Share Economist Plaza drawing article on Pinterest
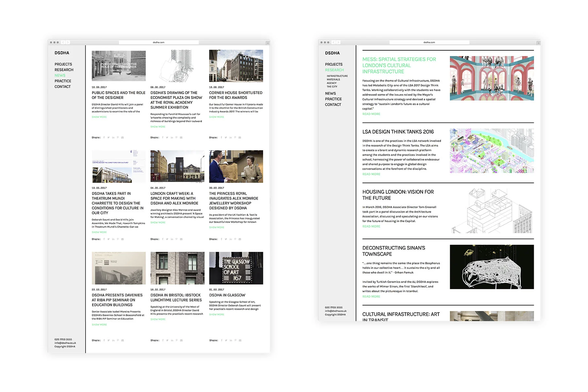 click(176, 138)
